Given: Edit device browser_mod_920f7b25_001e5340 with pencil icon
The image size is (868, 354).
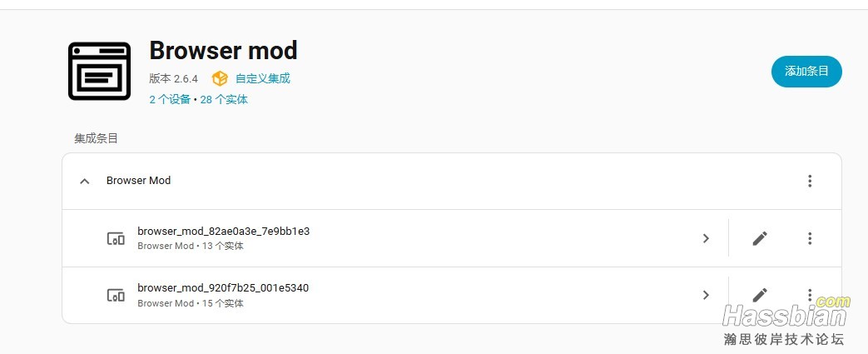Looking at the screenshot, I should pos(759,295).
